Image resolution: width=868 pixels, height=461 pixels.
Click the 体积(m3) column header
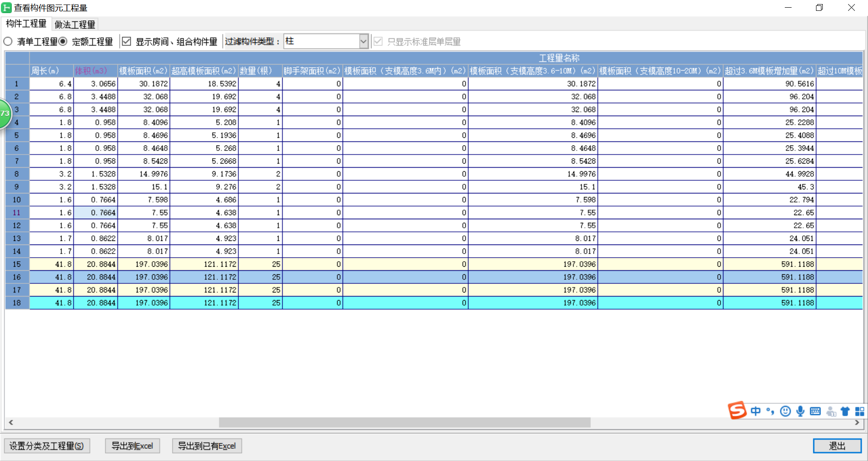(x=95, y=71)
